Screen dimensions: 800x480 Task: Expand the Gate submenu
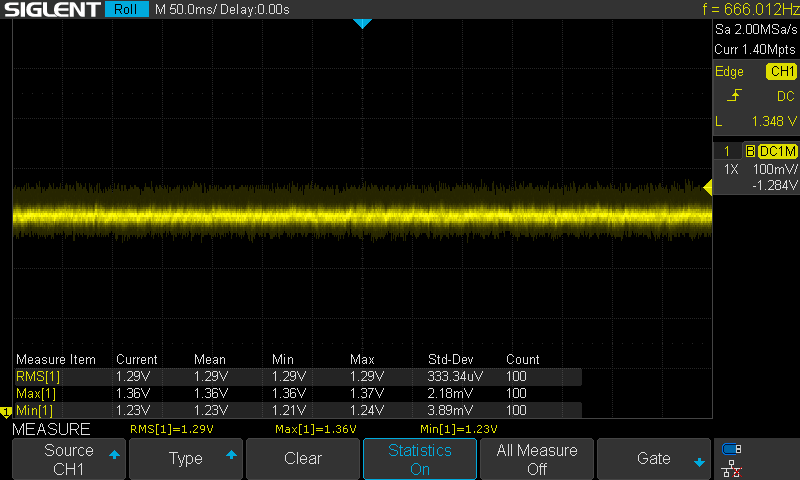654,459
